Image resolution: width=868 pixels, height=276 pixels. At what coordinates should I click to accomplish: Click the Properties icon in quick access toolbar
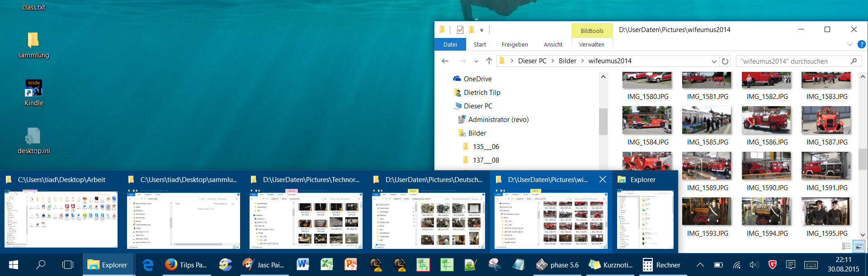(460, 30)
